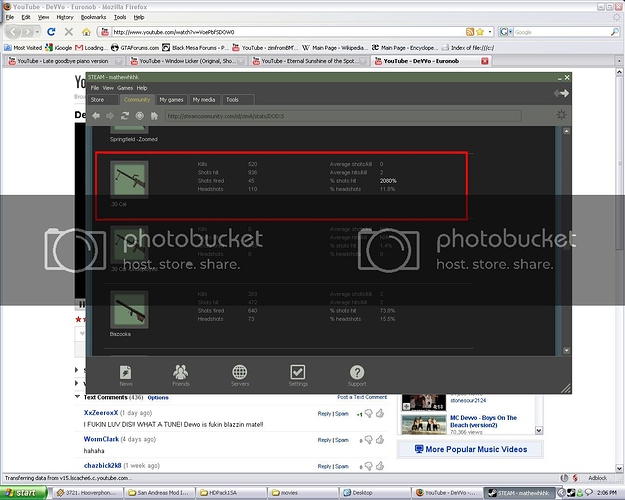The image size is (625, 500).
Task: Click the Steam community URL field
Action: (x=343, y=116)
